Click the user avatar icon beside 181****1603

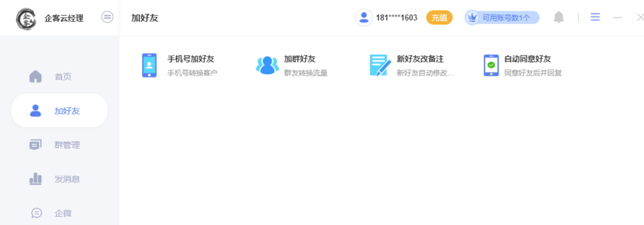[364, 18]
